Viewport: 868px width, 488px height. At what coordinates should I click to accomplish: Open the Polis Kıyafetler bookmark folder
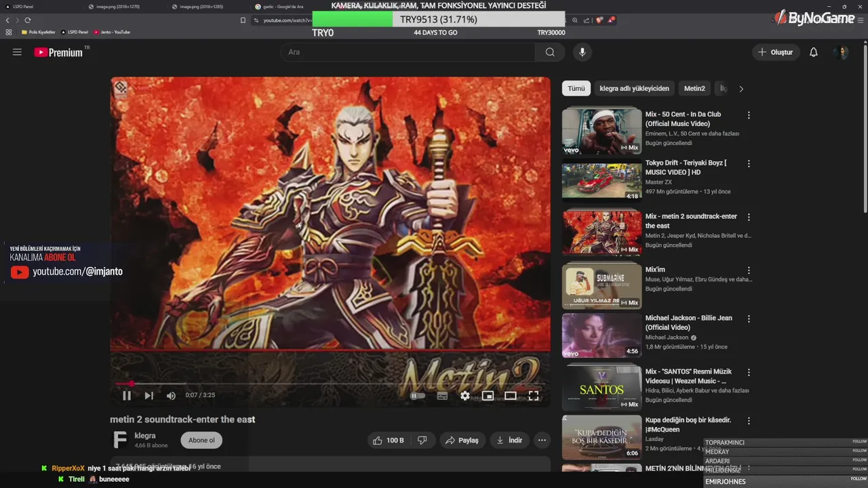[x=37, y=32]
